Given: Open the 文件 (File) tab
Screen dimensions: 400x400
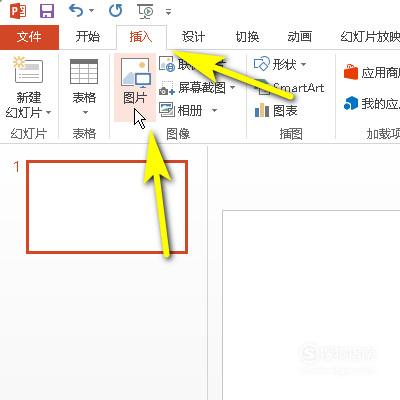Looking at the screenshot, I should coord(29,37).
